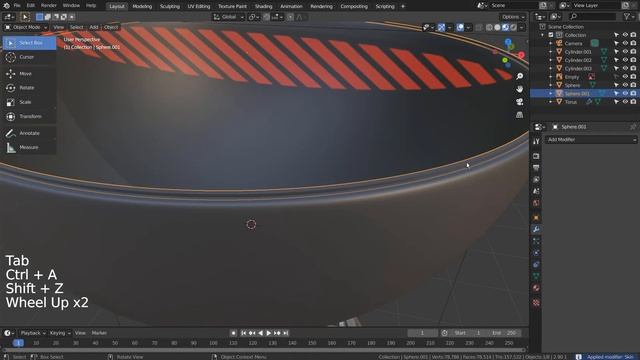Switch to rendered viewport shading
Viewport: 640px width, 360px height.
(513, 27)
